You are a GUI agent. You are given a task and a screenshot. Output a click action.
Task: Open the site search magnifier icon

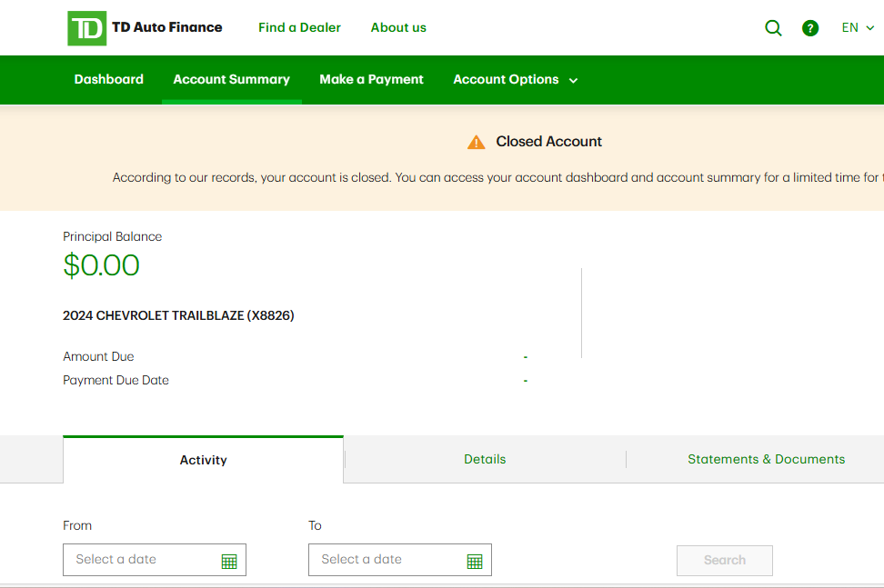click(773, 27)
